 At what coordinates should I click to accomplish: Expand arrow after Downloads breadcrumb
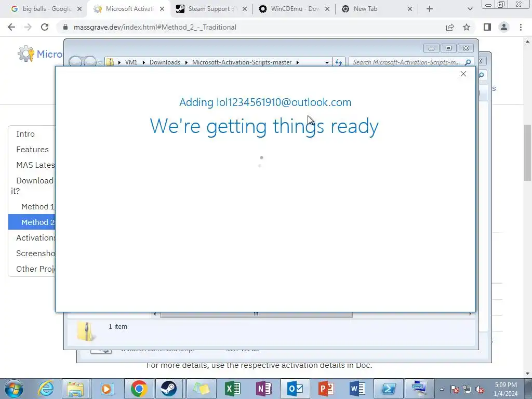[x=187, y=62]
